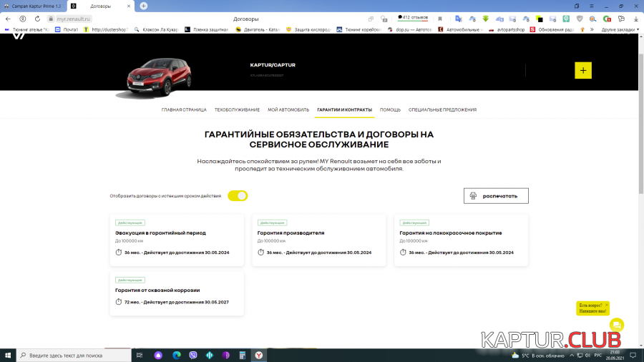The height and width of the screenshot is (362, 644).
Task: Open the browser hamburger menu
Action: coord(592,6)
